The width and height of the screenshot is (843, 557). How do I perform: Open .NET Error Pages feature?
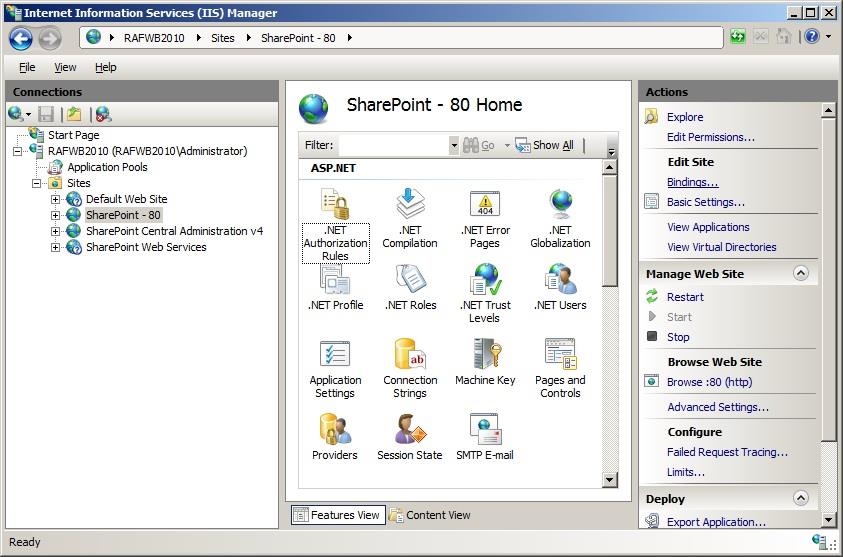click(485, 219)
